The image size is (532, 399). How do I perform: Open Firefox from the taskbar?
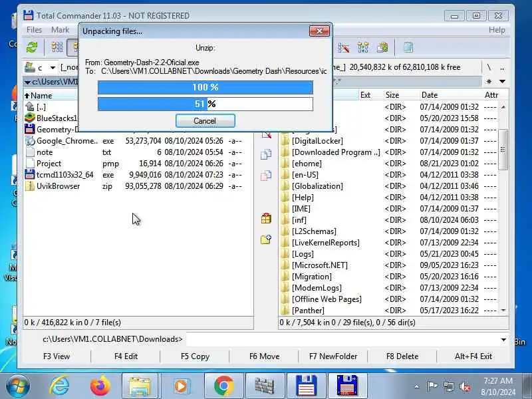tap(100, 386)
